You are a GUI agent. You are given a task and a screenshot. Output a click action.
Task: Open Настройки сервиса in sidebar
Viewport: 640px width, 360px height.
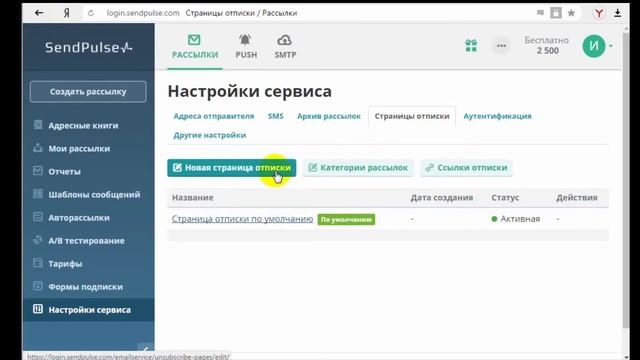pyautogui.click(x=89, y=310)
